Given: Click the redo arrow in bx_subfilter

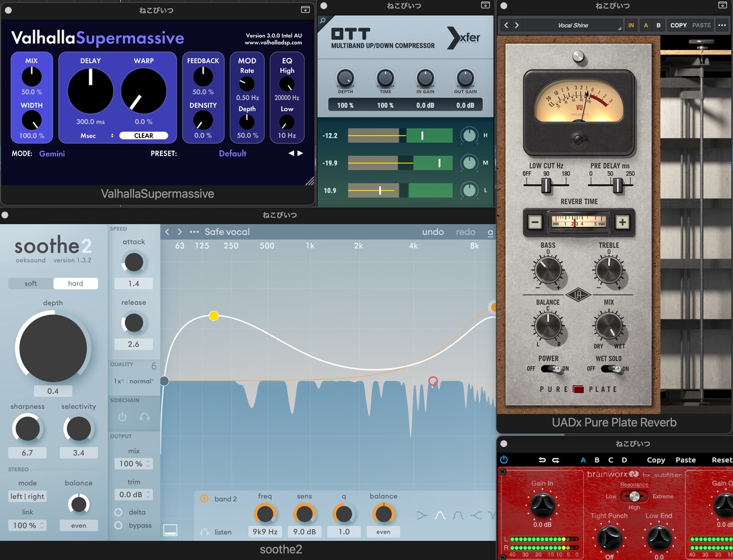Looking at the screenshot, I should click(x=556, y=460).
